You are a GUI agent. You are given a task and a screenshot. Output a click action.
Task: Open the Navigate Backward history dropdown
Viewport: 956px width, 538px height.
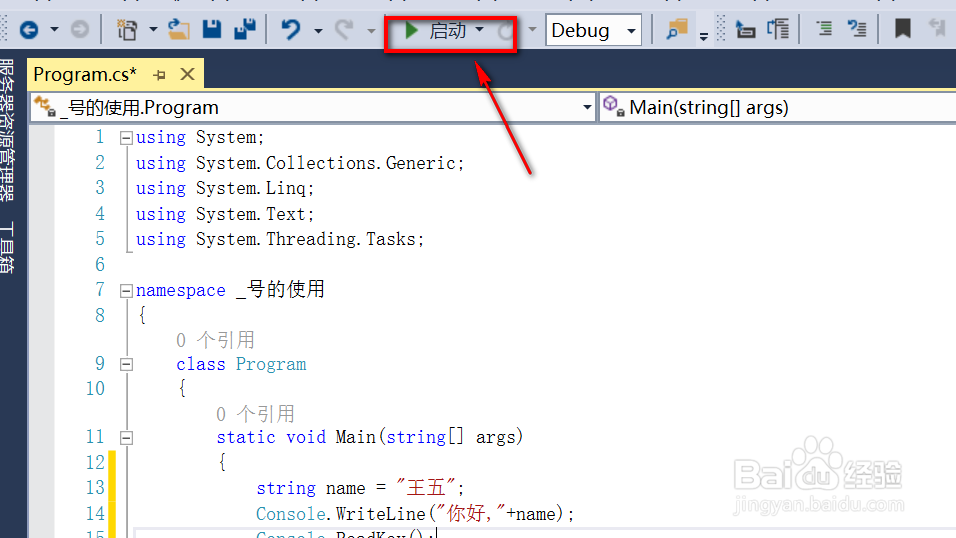click(54, 29)
